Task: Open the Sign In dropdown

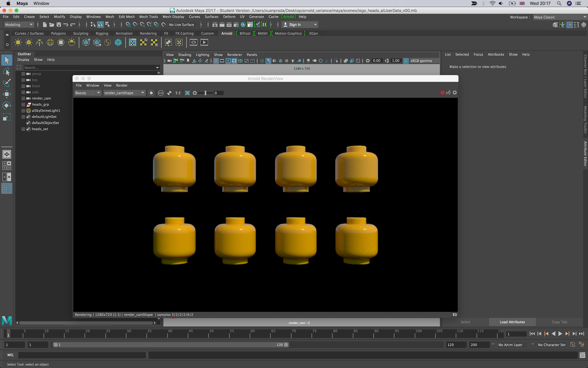Action: point(300,25)
